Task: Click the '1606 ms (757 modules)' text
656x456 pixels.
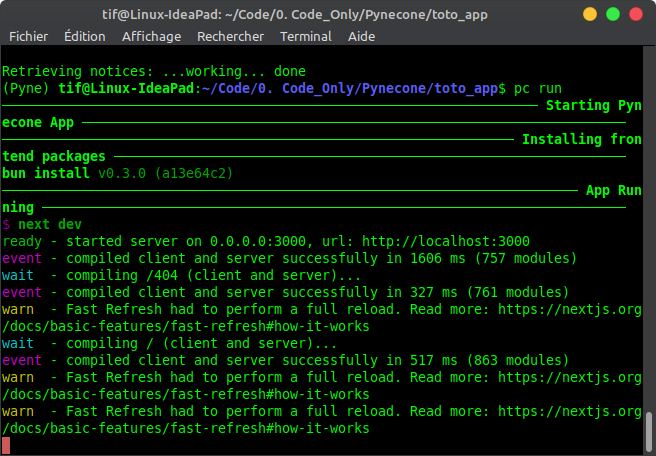Action: [493, 258]
